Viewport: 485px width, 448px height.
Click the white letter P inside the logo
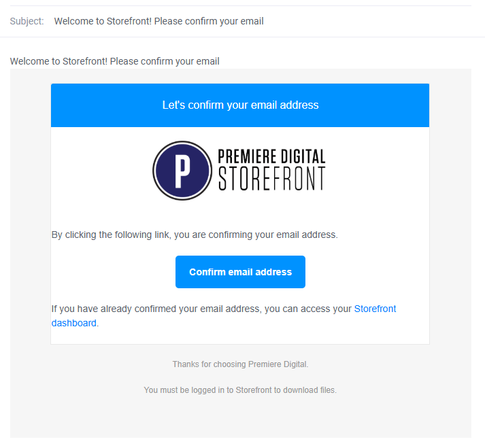point(182,171)
